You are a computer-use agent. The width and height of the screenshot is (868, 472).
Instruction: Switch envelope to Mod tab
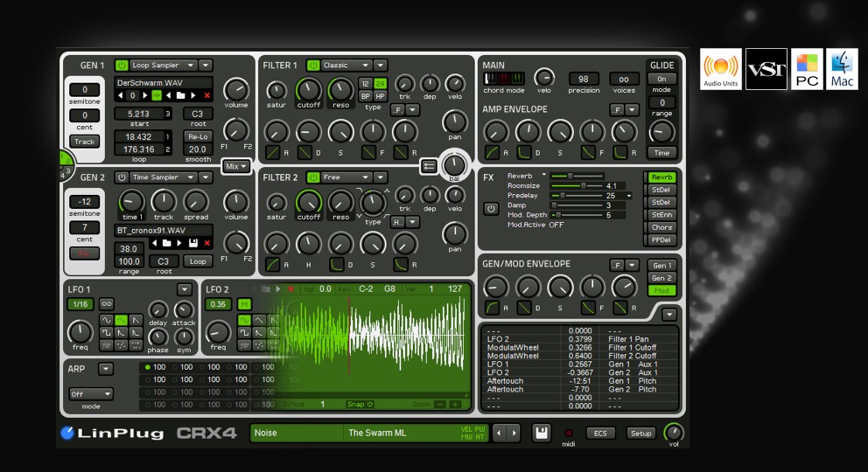pos(661,291)
